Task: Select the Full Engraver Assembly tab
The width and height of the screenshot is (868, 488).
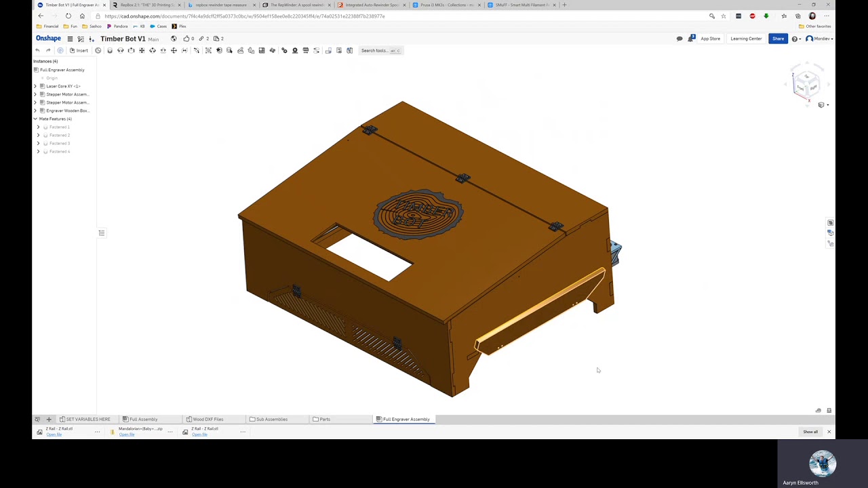Action: 403,419
